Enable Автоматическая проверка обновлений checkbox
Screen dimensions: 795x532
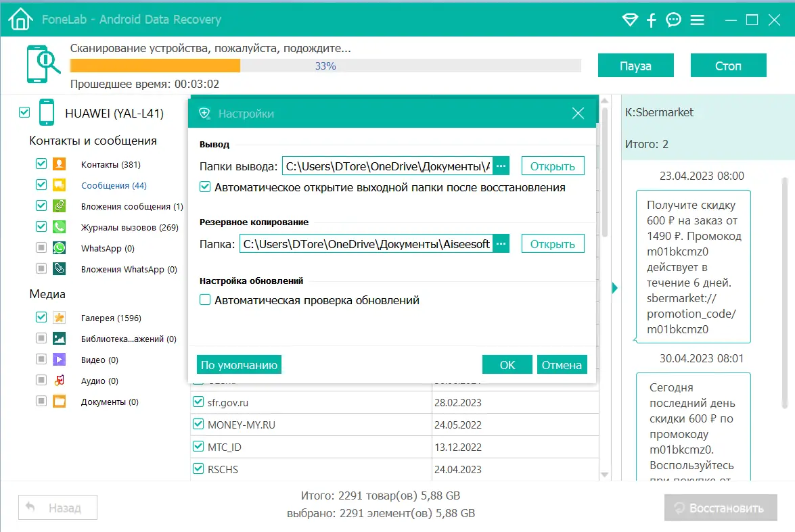click(205, 299)
